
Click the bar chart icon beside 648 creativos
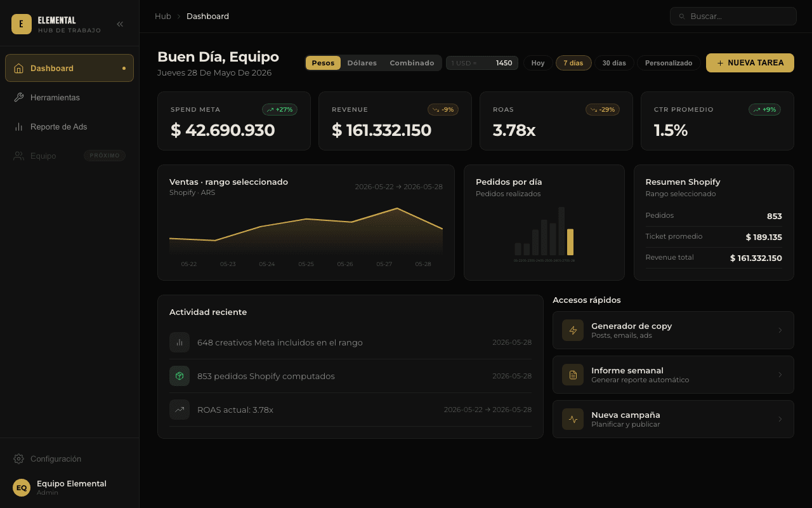[x=180, y=342]
